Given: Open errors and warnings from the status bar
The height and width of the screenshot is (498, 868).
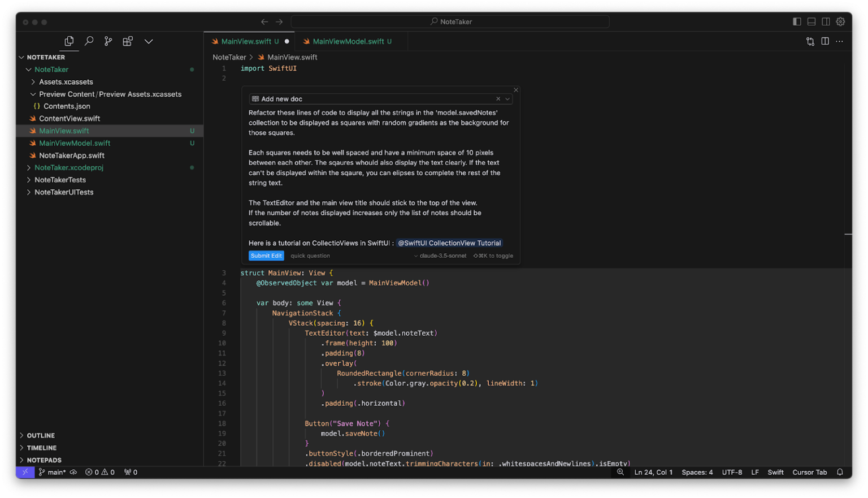Looking at the screenshot, I should 99,472.
